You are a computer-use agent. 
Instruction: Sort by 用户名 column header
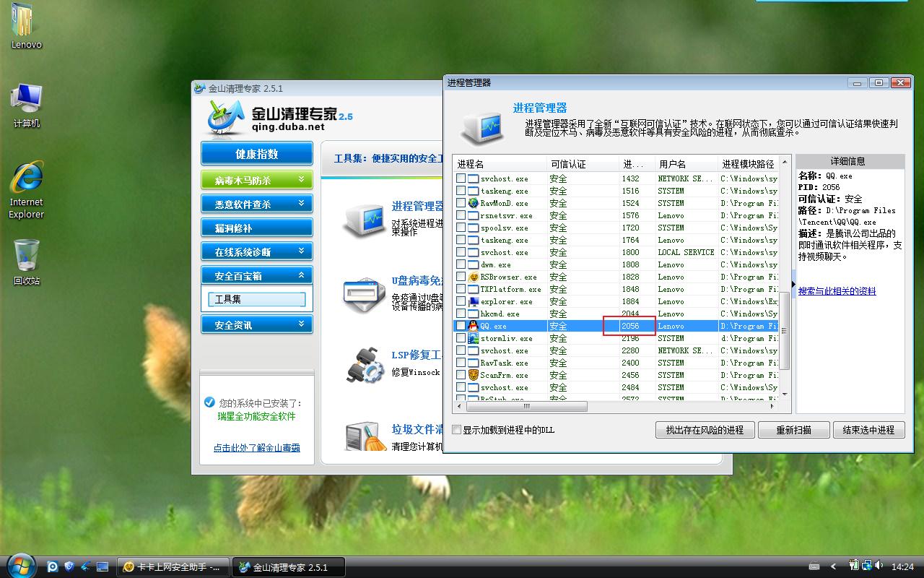[687, 164]
